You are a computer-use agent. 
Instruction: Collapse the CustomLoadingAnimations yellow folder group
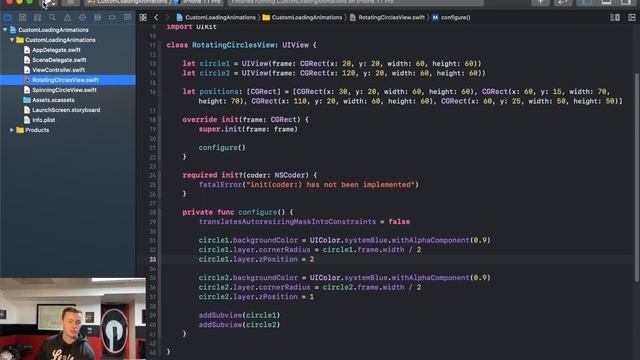pyautogui.click(x=12, y=40)
